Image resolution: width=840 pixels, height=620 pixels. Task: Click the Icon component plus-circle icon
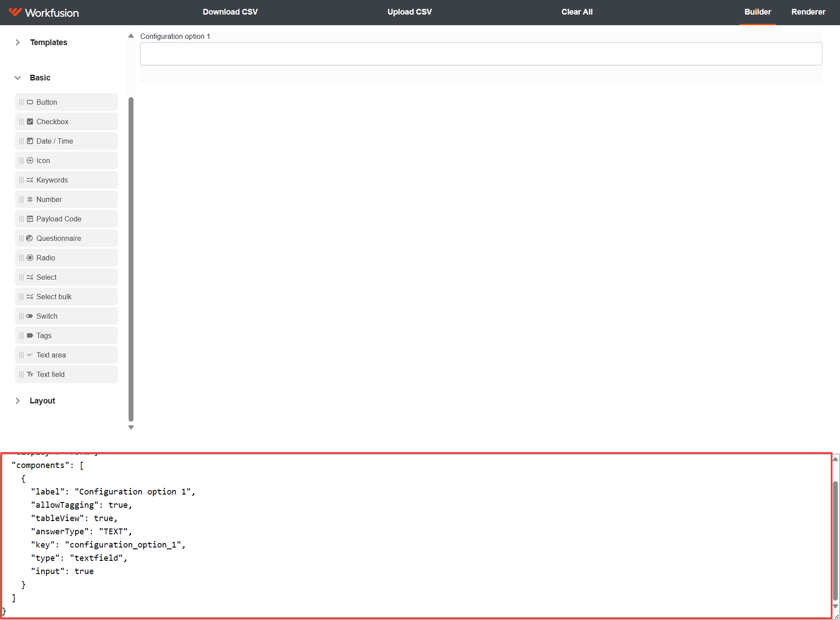(x=30, y=160)
